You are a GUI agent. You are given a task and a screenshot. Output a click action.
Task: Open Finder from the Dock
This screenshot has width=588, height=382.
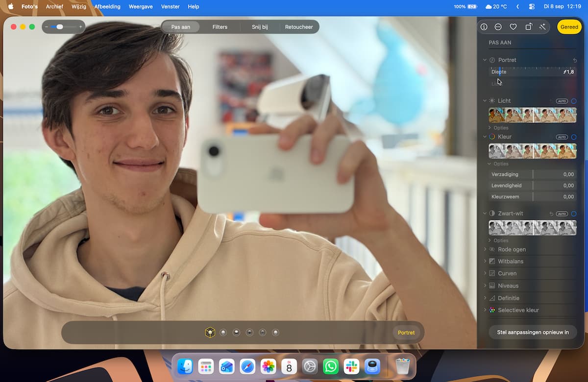[185, 366]
